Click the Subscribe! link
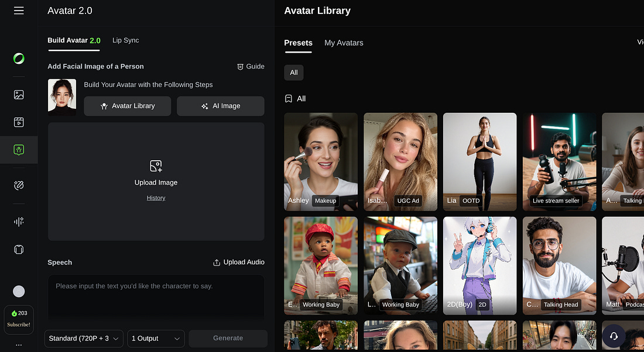The image size is (644, 352). pyautogui.click(x=19, y=325)
